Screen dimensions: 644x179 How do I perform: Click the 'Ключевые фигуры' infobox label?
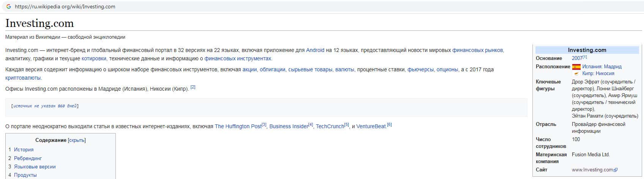(548, 85)
